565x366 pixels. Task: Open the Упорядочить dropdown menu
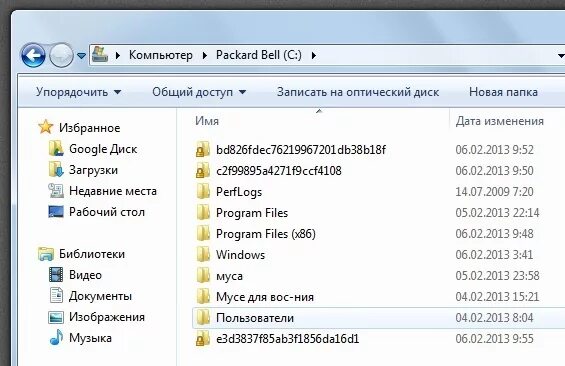pos(78,92)
